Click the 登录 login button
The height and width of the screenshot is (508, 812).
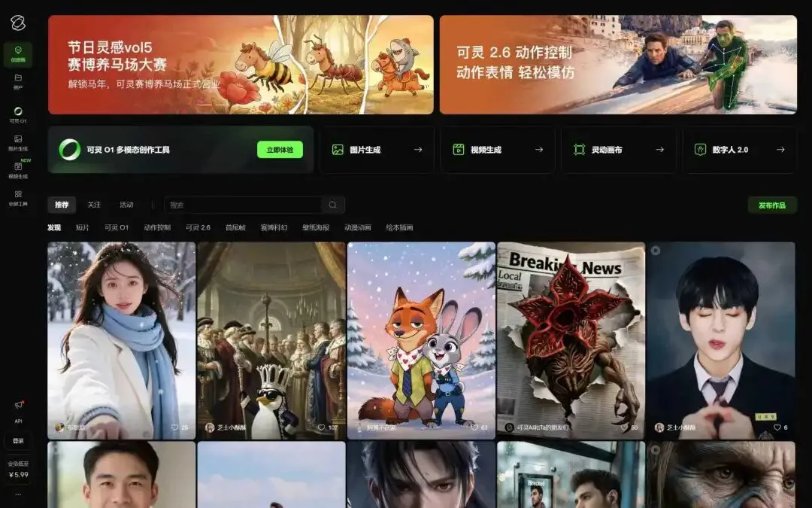(x=18, y=440)
